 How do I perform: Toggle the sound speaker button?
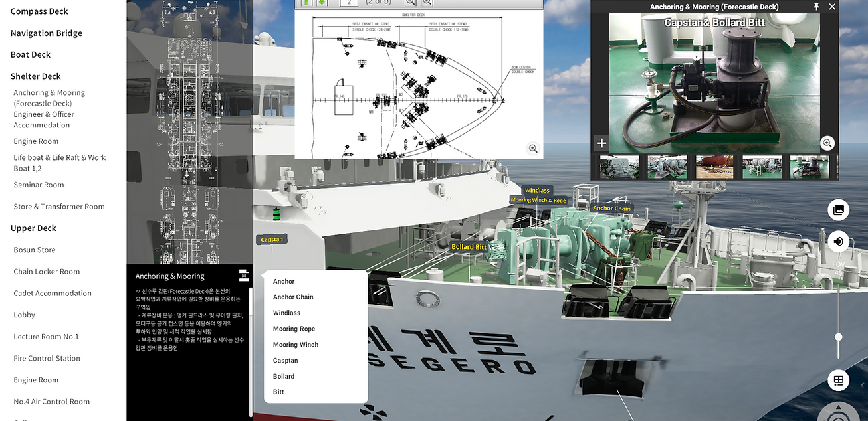pos(839,241)
